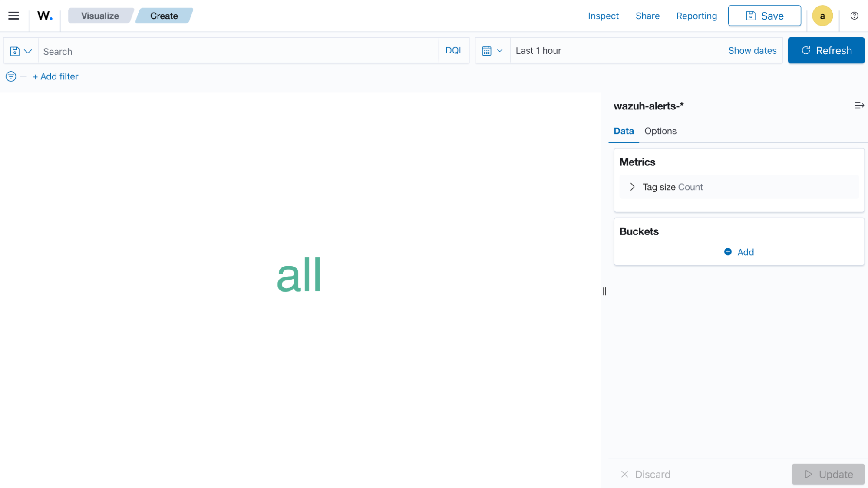
Task: Open the Reporting menu item
Action: (696, 16)
